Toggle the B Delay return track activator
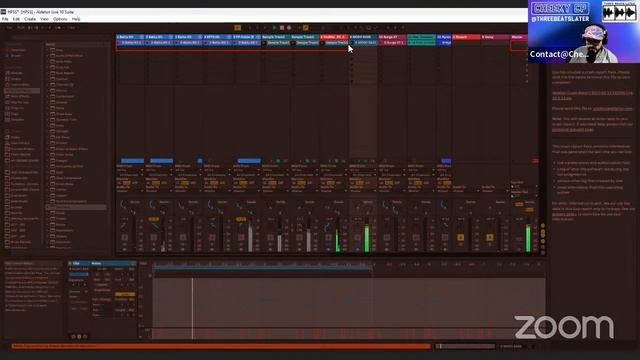 (x=490, y=238)
